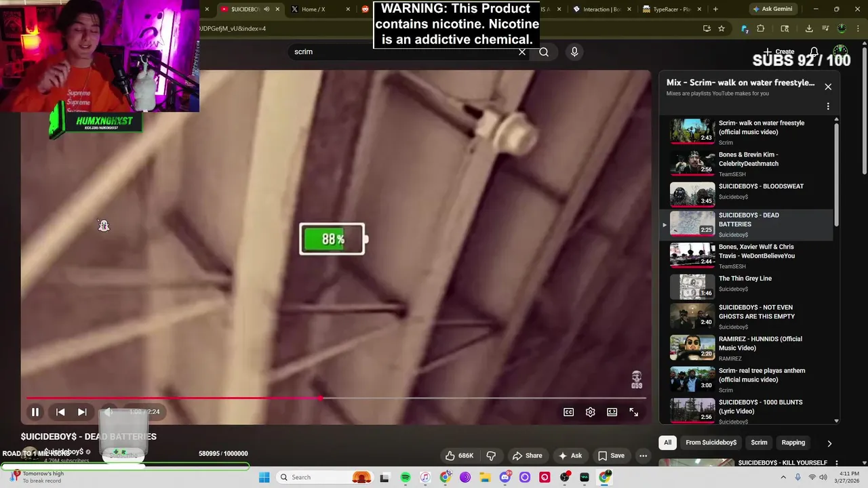
Task: Close the 'Home / X' browser tab
Action: [x=349, y=9]
